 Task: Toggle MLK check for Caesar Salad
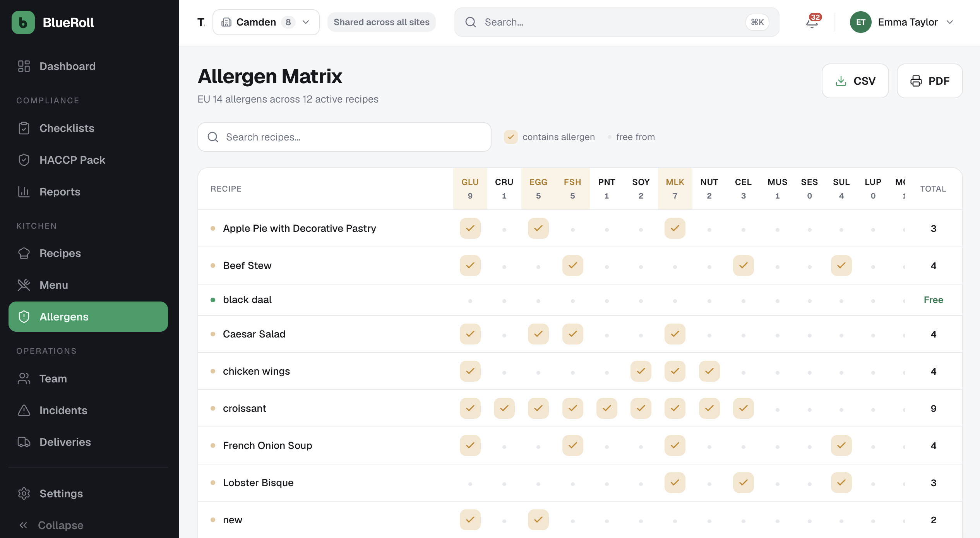[675, 334]
